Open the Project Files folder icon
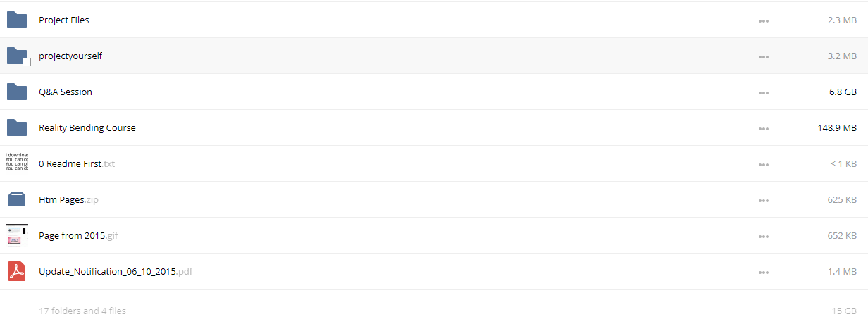 [17, 20]
